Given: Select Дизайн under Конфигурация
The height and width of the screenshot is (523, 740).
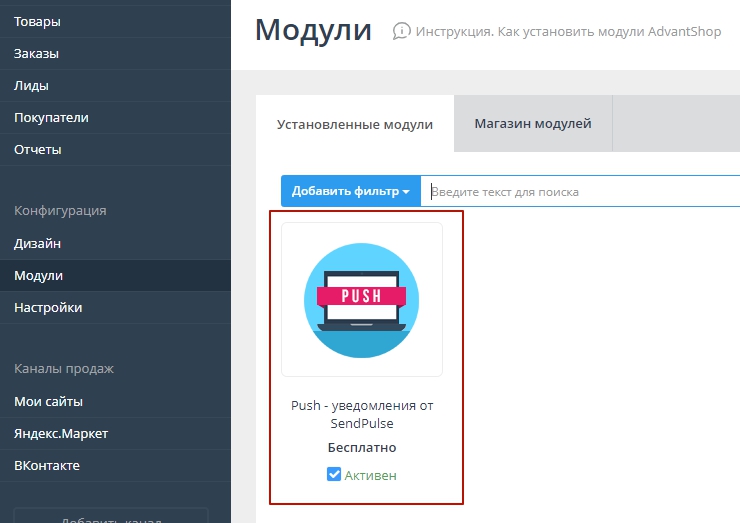Looking at the screenshot, I should pyautogui.click(x=37, y=243).
